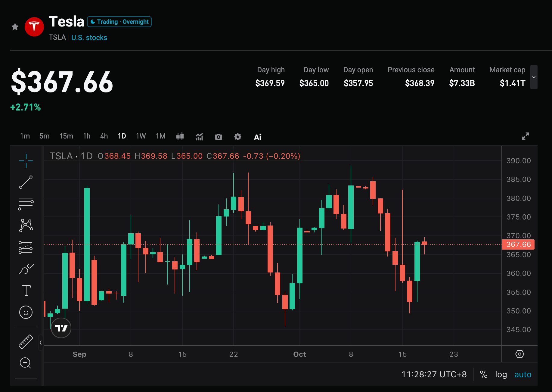The image size is (552, 392).
Task: Select the brush drawing tool
Action: (26, 269)
